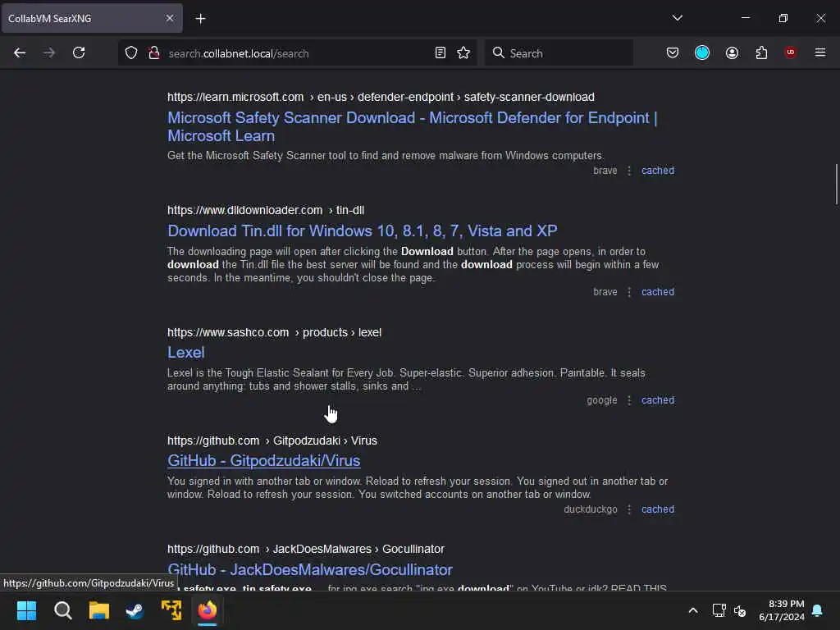Screen dimensions: 840x630
Task: Click the uBlock Origin toolbar icon
Action: tap(790, 52)
